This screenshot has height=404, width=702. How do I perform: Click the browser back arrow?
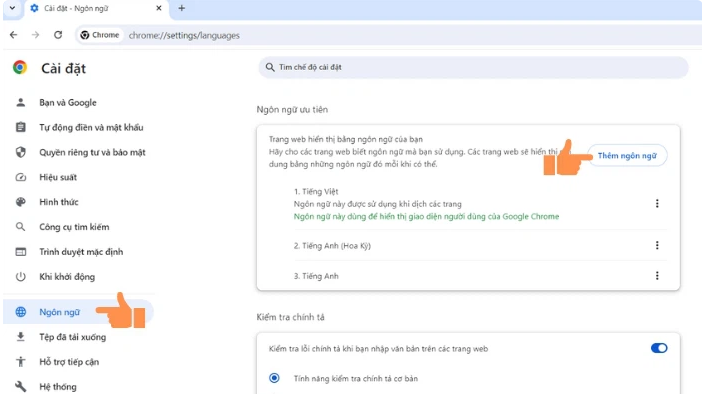[13, 35]
